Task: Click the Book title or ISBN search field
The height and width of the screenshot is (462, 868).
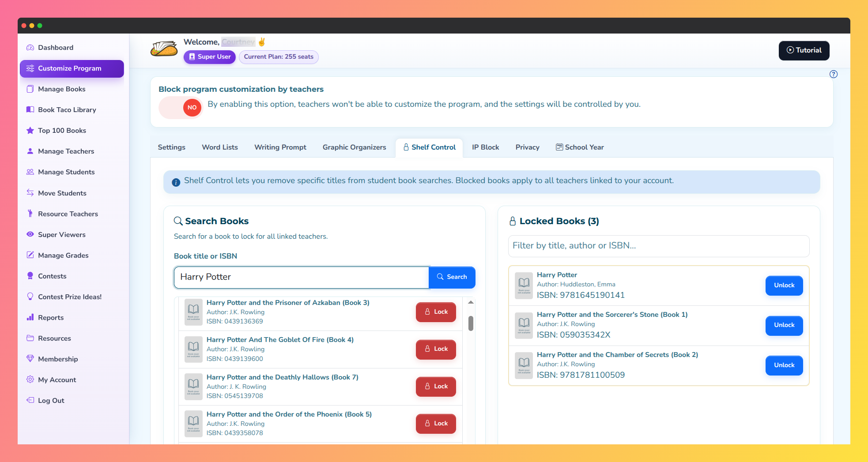Action: (x=302, y=277)
